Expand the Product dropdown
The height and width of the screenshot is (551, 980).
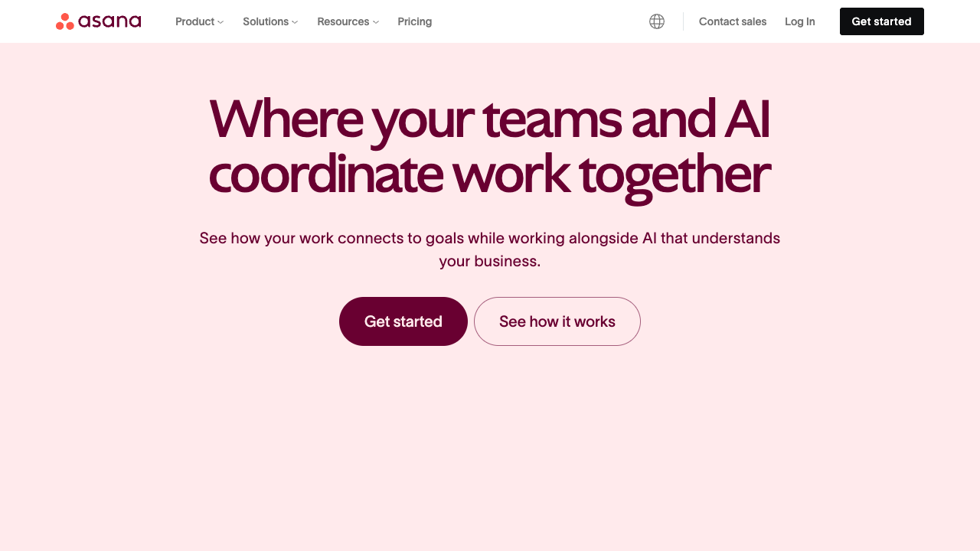tap(194, 21)
